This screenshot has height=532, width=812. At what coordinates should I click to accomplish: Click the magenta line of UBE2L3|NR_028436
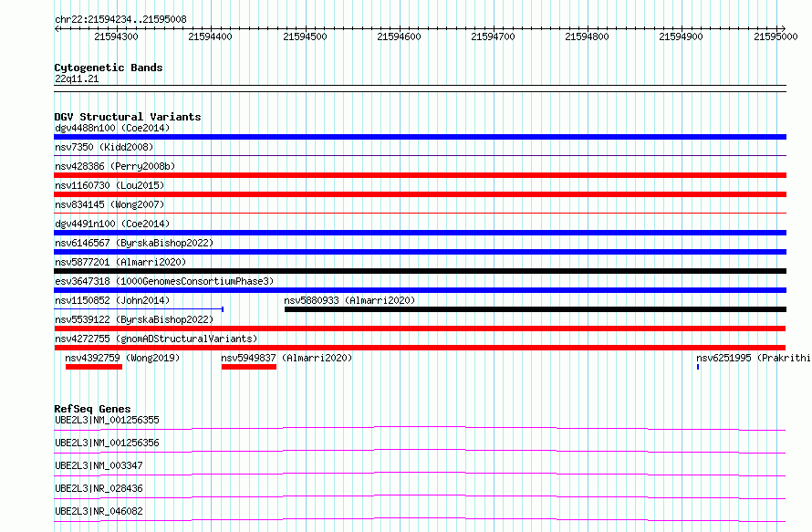[420, 496]
